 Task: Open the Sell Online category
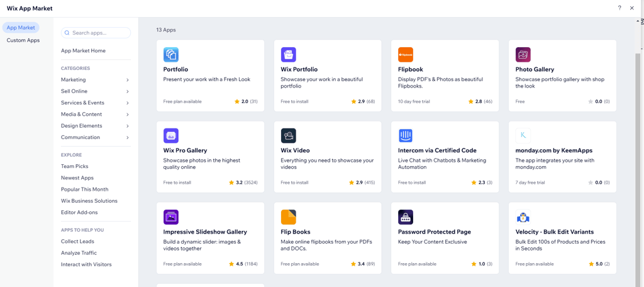(74, 91)
